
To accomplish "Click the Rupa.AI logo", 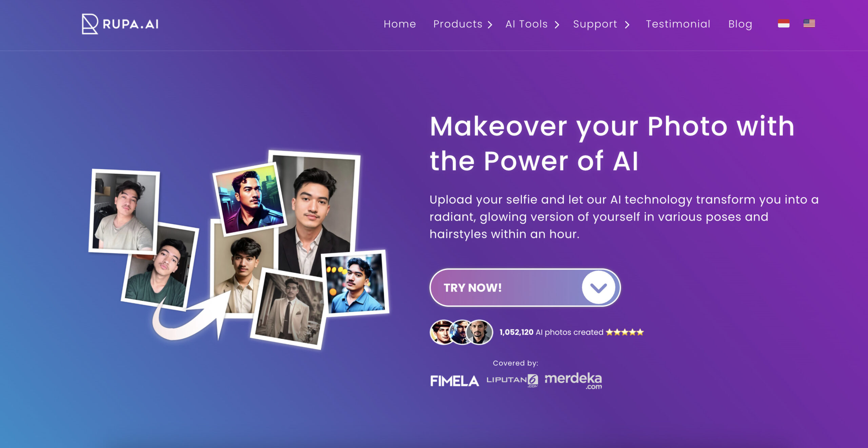I will pos(120,24).
